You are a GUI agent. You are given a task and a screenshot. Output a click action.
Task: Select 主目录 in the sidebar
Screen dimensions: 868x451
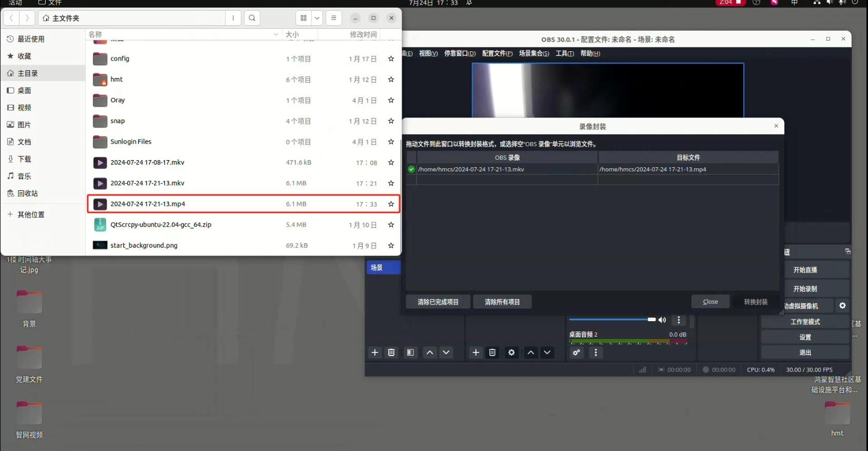tap(43, 73)
